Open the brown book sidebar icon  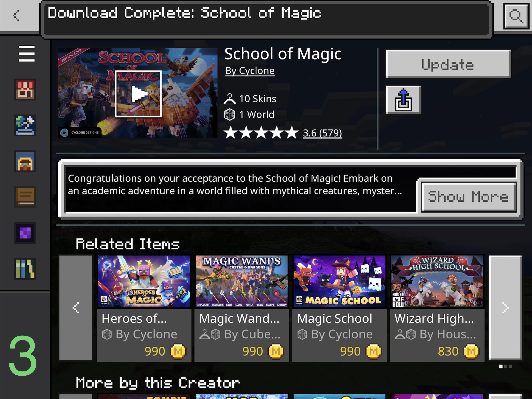coord(25,197)
